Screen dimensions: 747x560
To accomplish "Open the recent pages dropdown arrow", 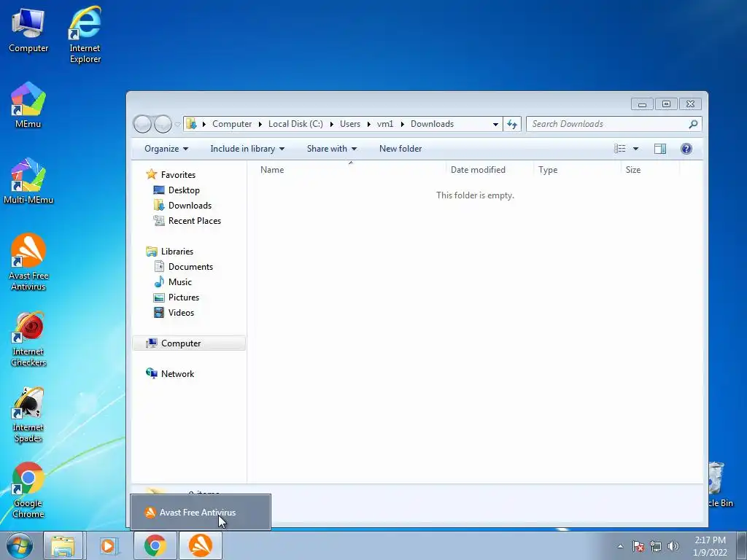I will click(177, 125).
